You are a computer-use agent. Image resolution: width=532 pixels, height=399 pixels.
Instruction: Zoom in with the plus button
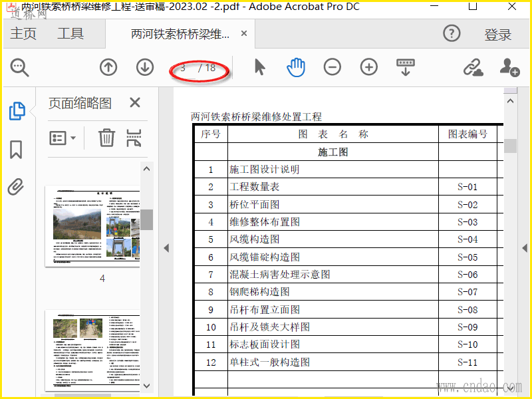coord(369,67)
